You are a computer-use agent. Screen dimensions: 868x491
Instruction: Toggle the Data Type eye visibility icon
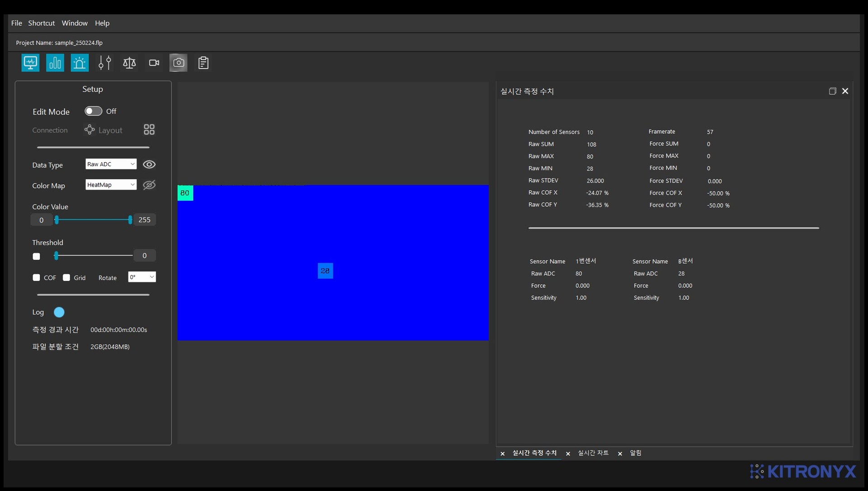(x=149, y=164)
